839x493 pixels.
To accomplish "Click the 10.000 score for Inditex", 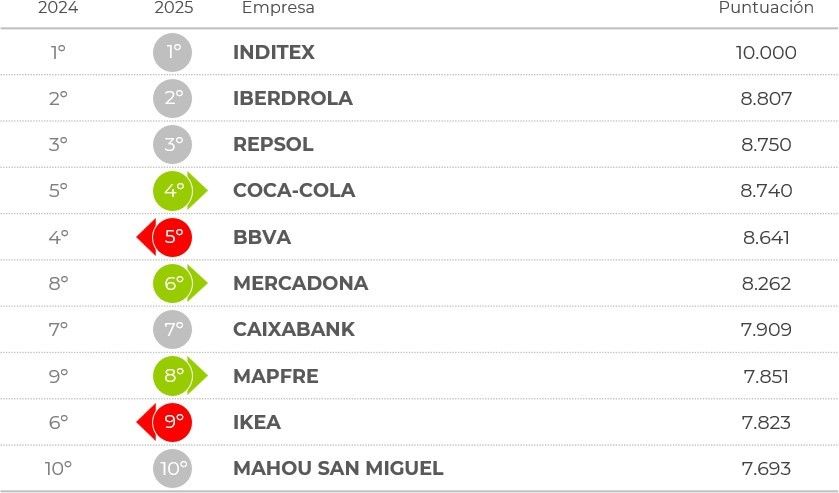I will 766,52.
